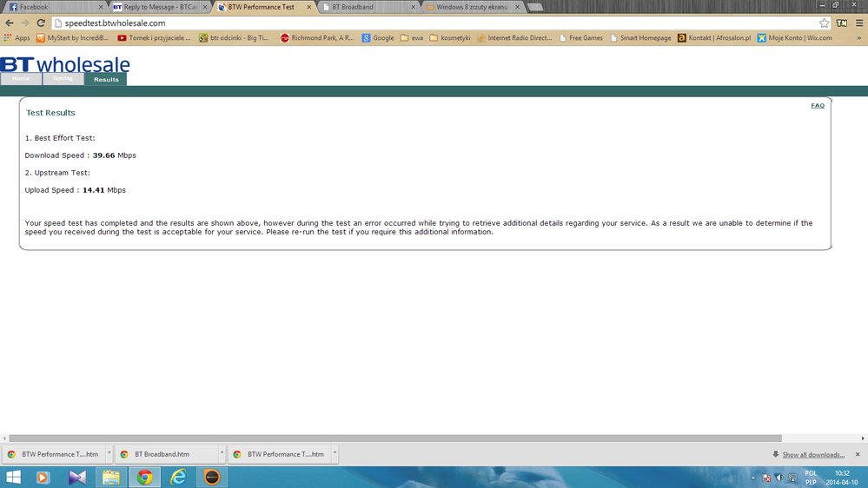Open last BTW Performance T....htm download

point(280,454)
